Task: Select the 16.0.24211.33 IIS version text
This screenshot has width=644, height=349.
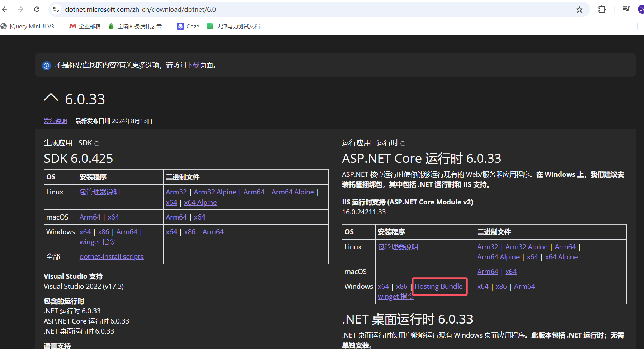Action: [364, 212]
